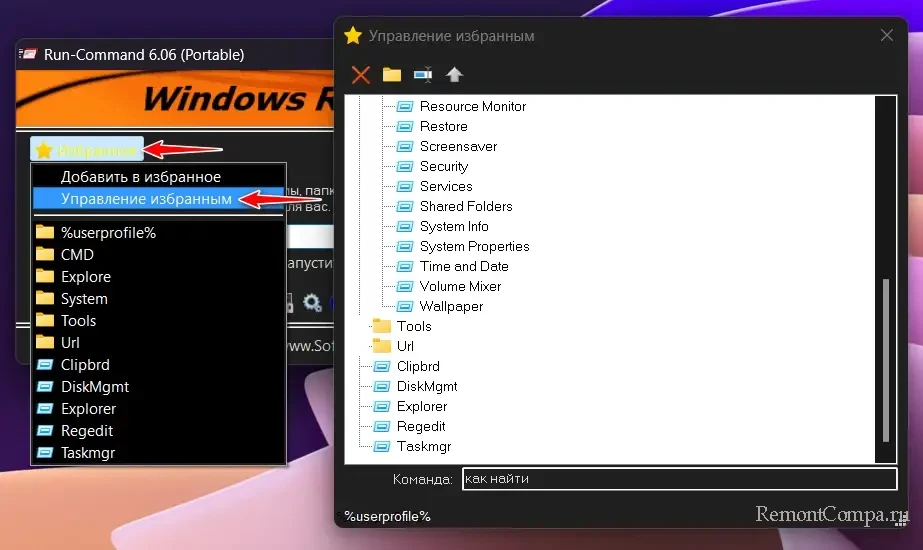Launch Regedit from the favorites menu
The width and height of the screenshot is (923, 550).
tap(87, 431)
